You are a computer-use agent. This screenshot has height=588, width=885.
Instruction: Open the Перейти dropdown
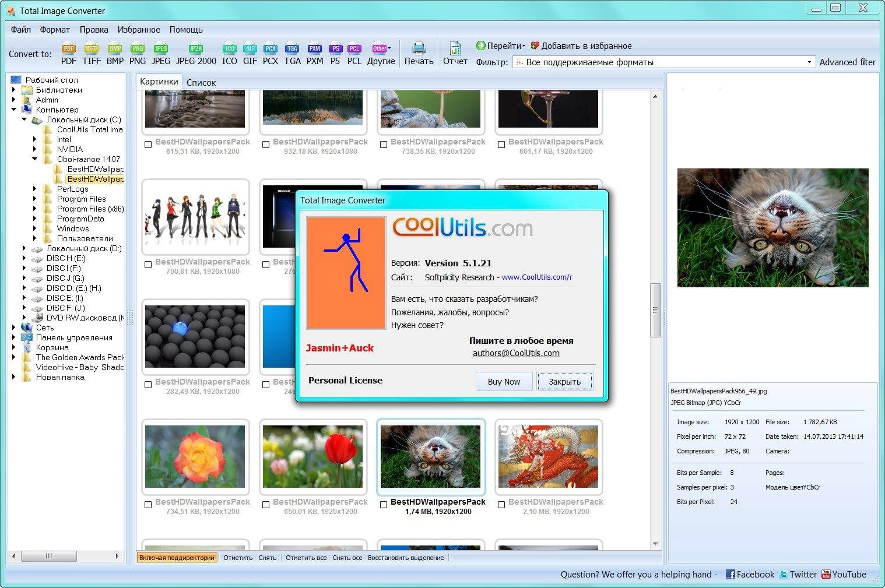501,45
